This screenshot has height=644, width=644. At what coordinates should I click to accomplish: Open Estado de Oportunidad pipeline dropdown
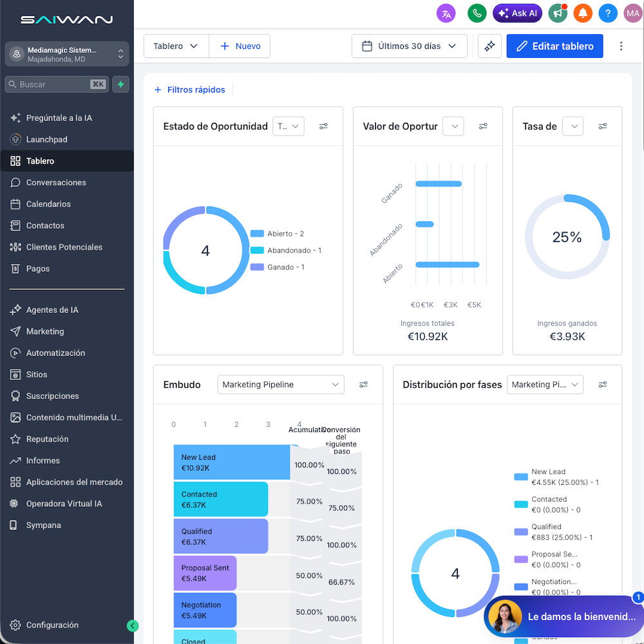(289, 126)
